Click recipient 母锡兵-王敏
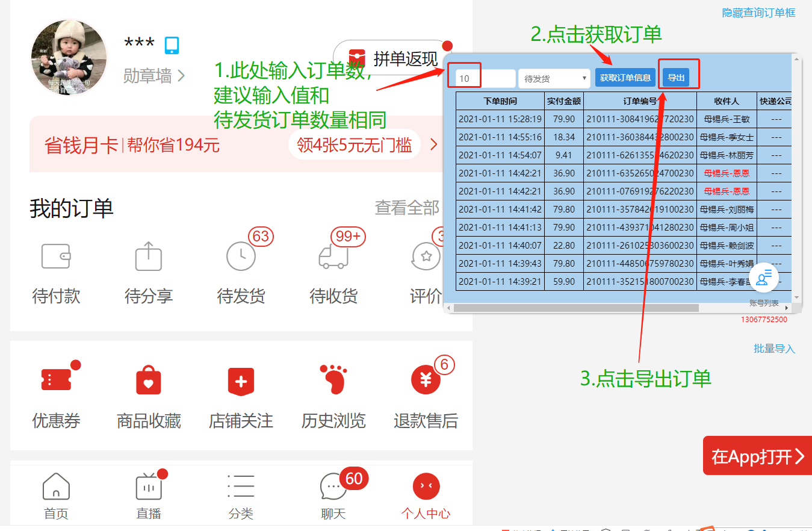The image size is (812, 531). point(727,119)
